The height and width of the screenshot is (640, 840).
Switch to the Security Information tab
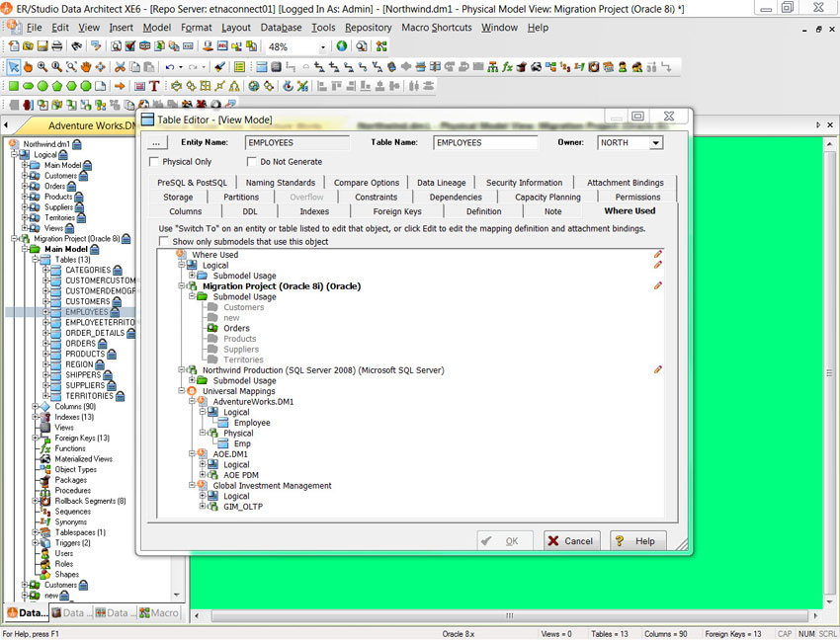coord(524,183)
